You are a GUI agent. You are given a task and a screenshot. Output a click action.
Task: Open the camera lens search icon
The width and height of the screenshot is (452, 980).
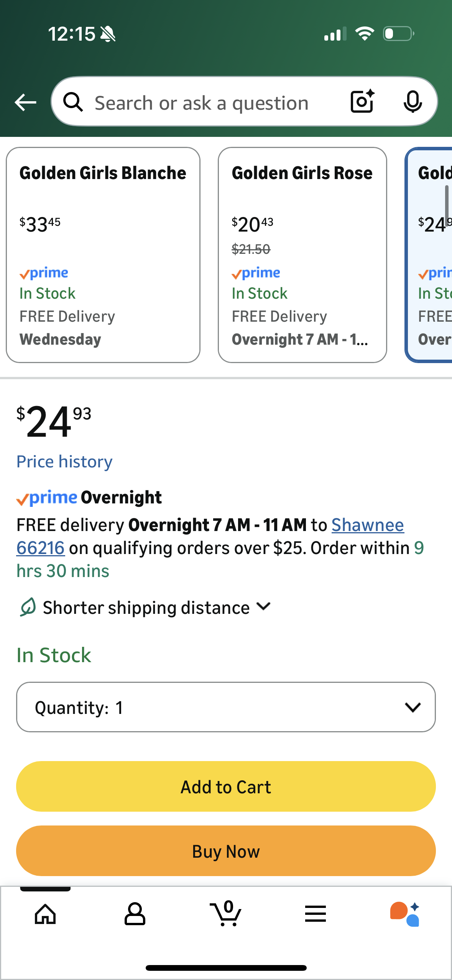pos(362,102)
